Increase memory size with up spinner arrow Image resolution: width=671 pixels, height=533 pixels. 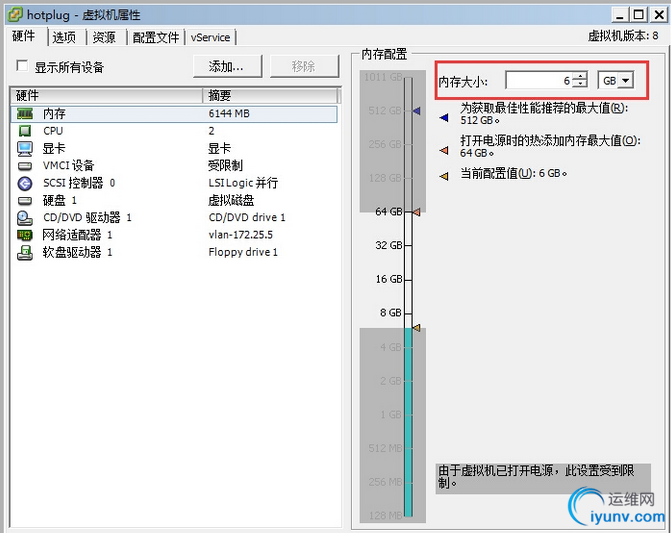coord(580,76)
